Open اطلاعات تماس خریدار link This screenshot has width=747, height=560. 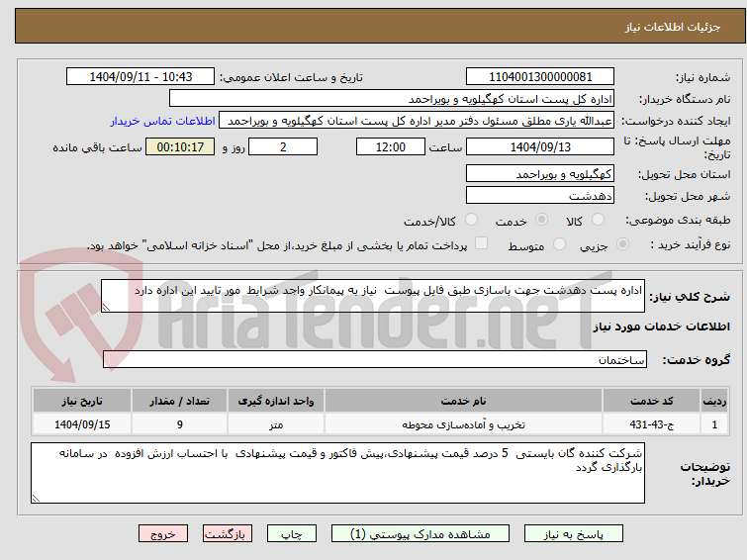[x=163, y=121]
